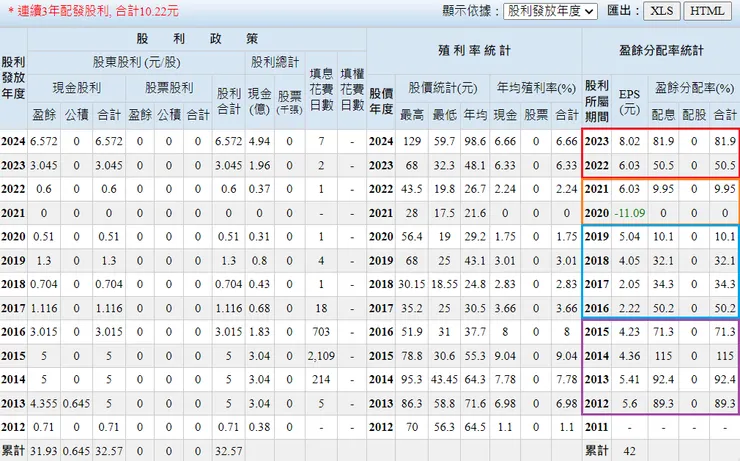Viewport: 740px width, 461px height.
Task: Select the 64.5 average price cell
Action: coord(475,427)
